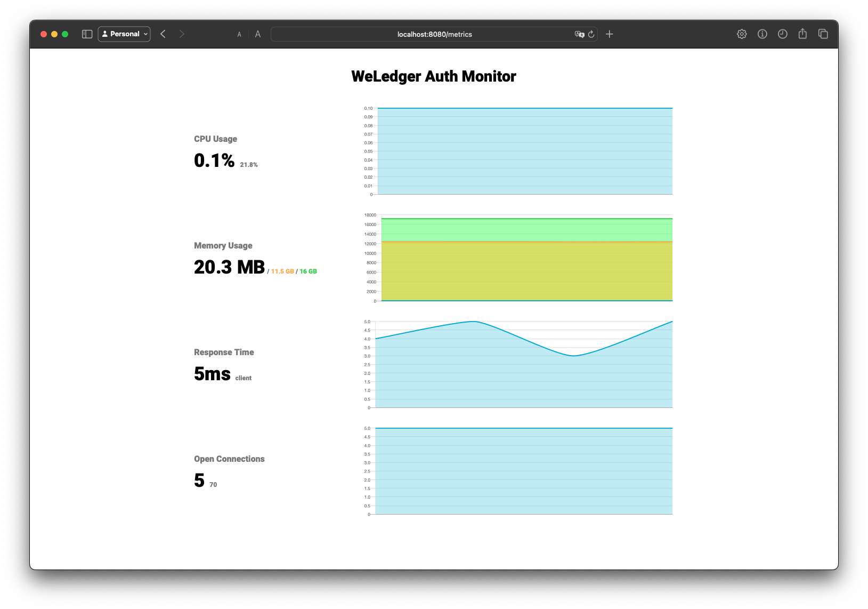Minimize the Safari window
This screenshot has width=868, height=609.
pos(54,34)
